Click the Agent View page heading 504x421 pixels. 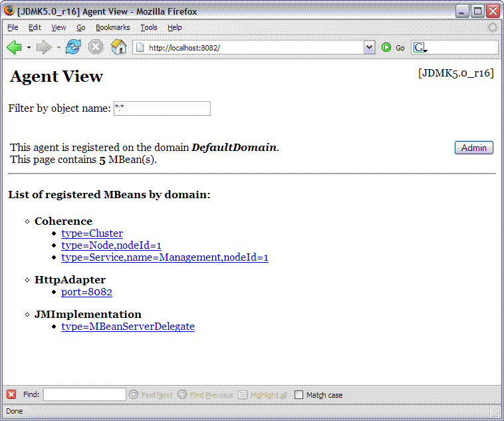[x=57, y=76]
